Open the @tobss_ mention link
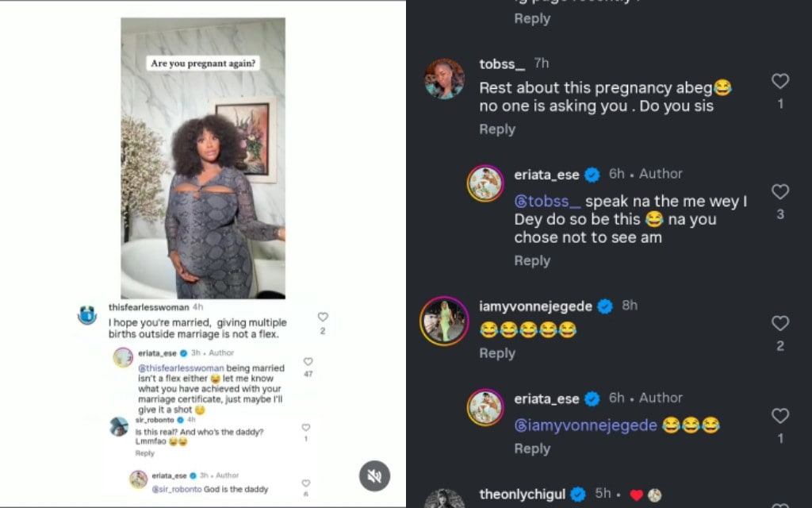This screenshot has height=508, width=812. click(x=547, y=202)
